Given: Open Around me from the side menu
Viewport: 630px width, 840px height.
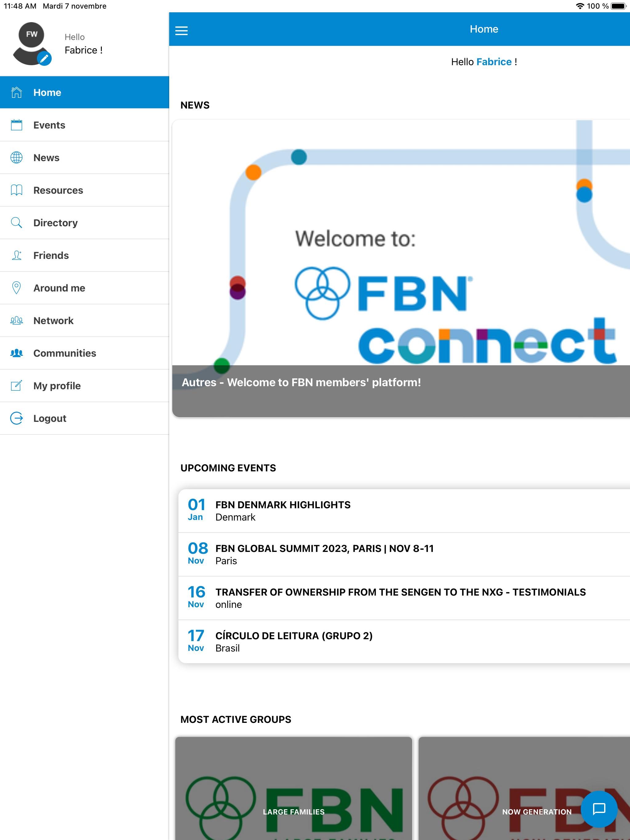Looking at the screenshot, I should 84,288.
